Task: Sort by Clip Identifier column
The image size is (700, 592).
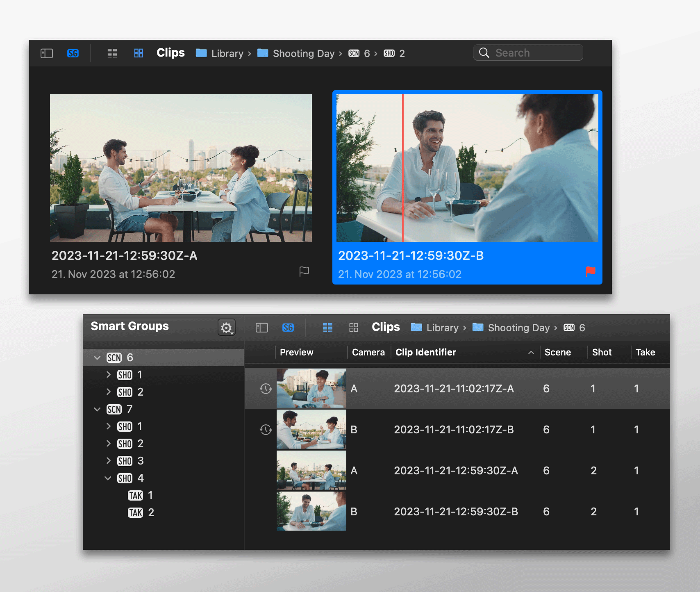Action: pos(425,352)
